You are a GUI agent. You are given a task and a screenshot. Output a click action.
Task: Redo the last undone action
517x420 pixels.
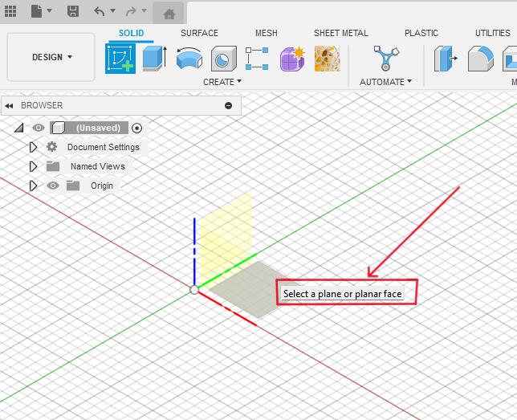(131, 11)
